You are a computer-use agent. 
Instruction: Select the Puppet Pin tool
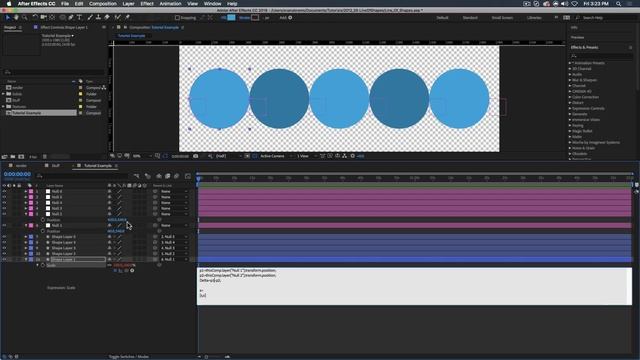click(127, 18)
